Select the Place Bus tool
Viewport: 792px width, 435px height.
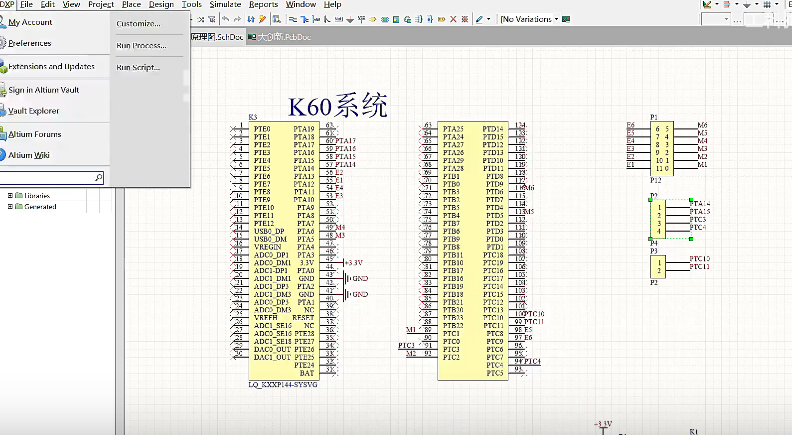[305, 19]
